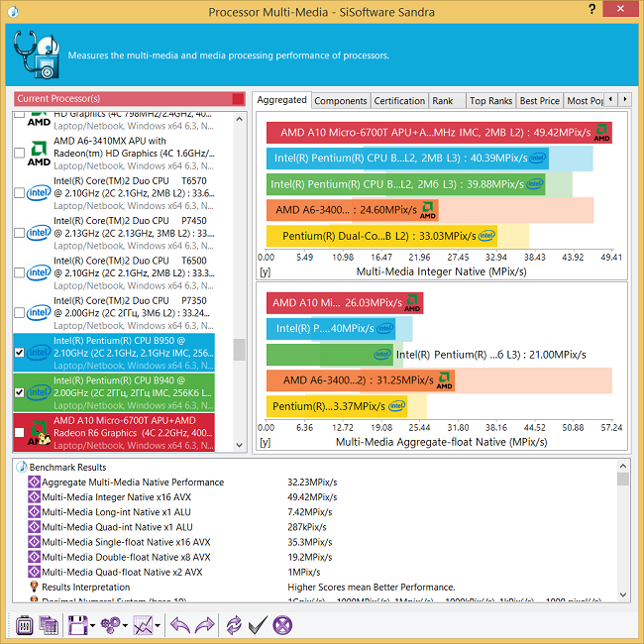Viewport: 644px width, 644px height.
Task: Open the Certification tab
Action: [399, 101]
